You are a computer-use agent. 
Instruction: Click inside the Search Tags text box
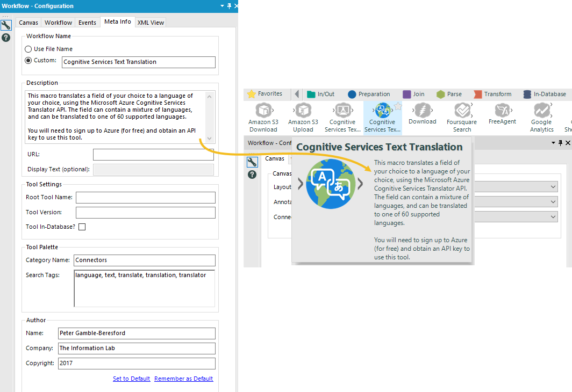coord(145,288)
